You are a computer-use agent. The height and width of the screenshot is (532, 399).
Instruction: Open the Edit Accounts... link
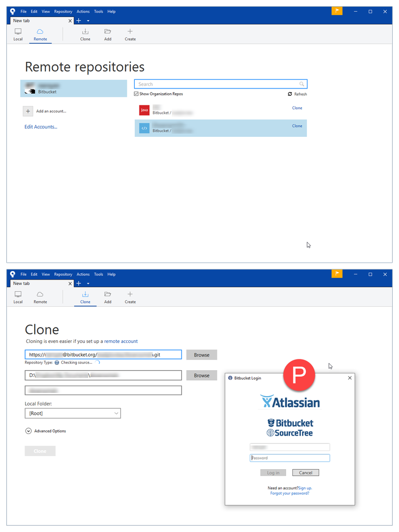(x=40, y=127)
